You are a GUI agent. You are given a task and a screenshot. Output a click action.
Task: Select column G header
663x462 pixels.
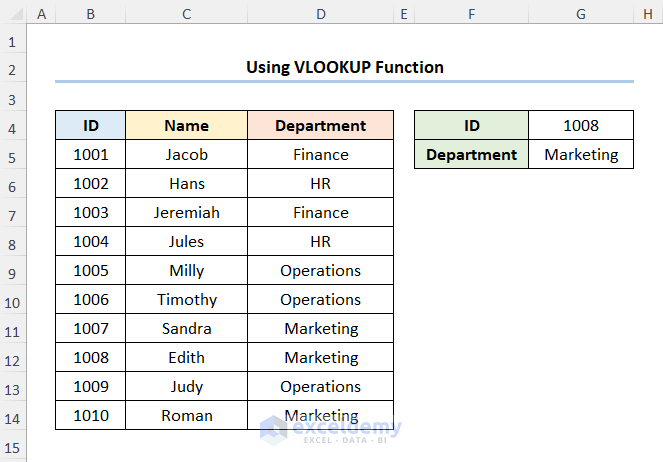[x=581, y=14]
